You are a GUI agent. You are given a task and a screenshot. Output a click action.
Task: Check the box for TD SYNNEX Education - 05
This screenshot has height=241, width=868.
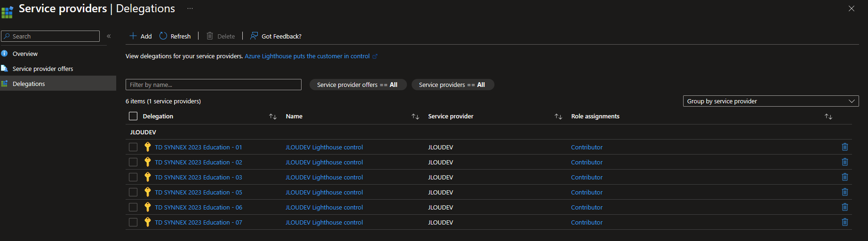click(x=133, y=192)
